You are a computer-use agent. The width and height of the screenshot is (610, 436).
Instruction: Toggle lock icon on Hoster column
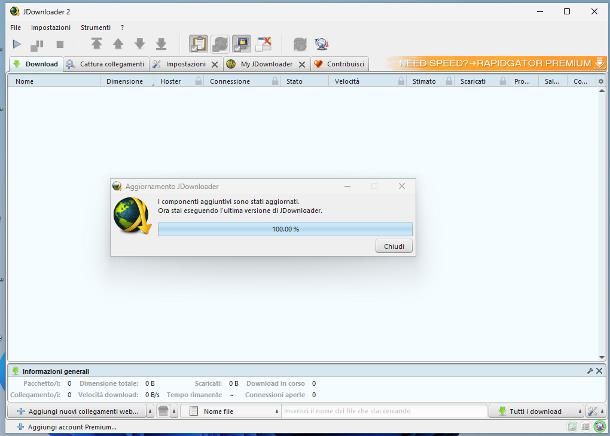[198, 81]
